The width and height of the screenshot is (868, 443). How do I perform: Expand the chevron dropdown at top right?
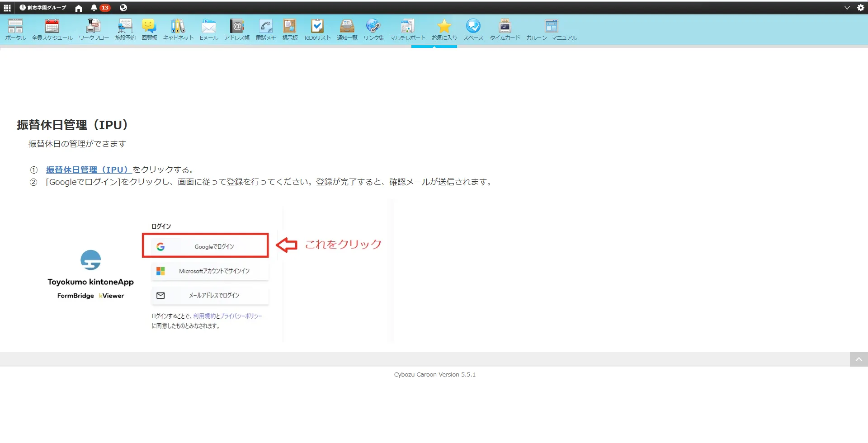click(x=847, y=8)
